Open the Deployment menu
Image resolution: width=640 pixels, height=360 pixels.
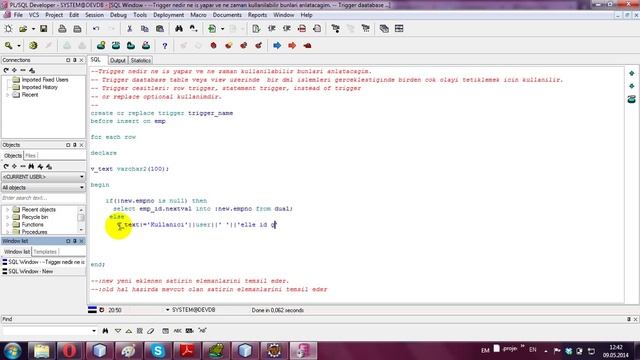coord(169,15)
